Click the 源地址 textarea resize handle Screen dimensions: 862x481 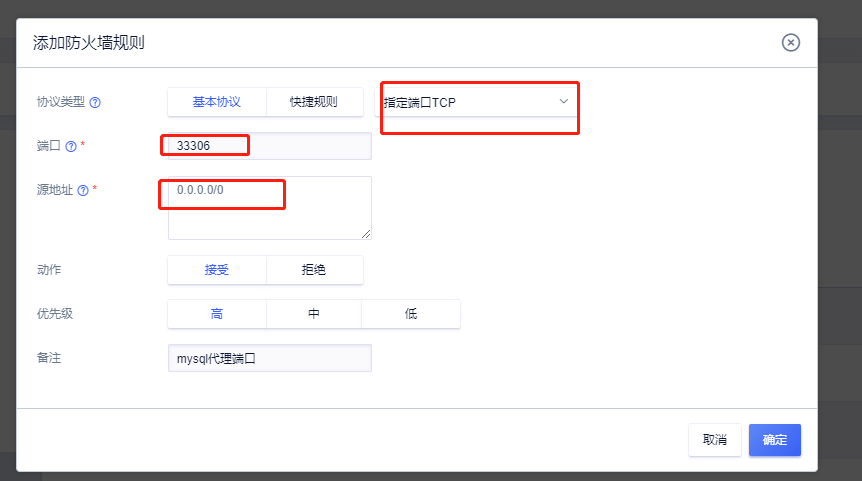pos(366,234)
